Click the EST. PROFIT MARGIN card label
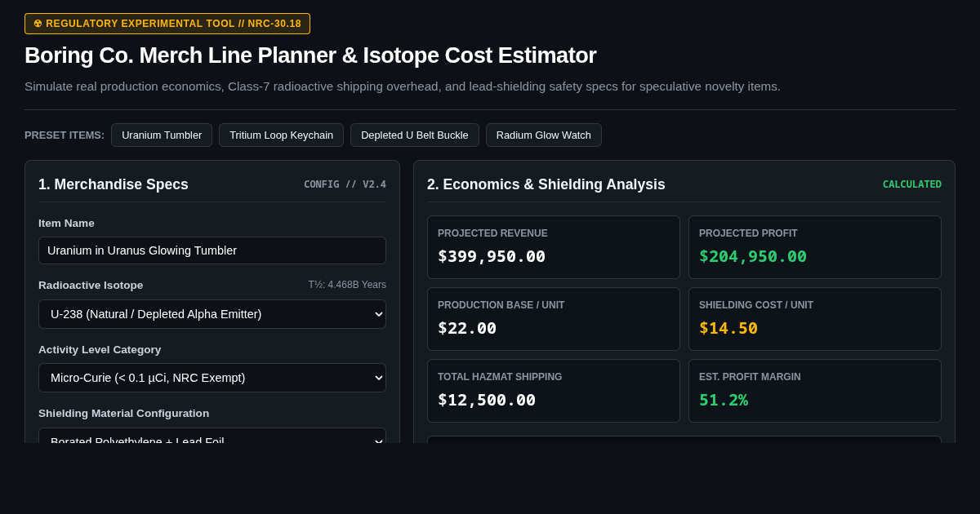Viewport: 980px width, 514px height. (750, 377)
